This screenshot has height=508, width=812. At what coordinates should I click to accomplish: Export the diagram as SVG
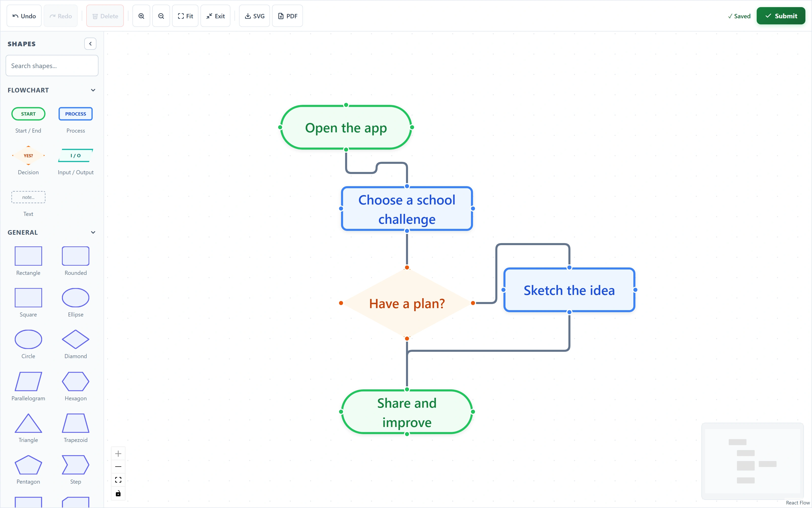254,16
